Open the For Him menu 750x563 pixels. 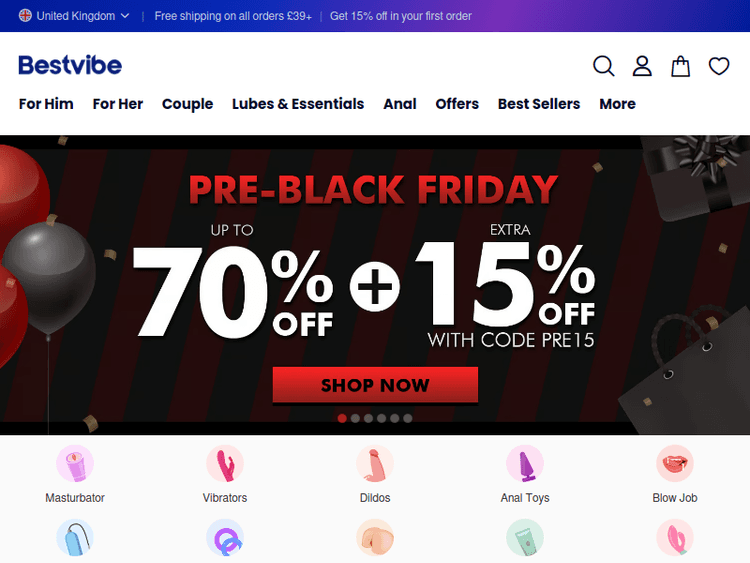[x=46, y=104]
